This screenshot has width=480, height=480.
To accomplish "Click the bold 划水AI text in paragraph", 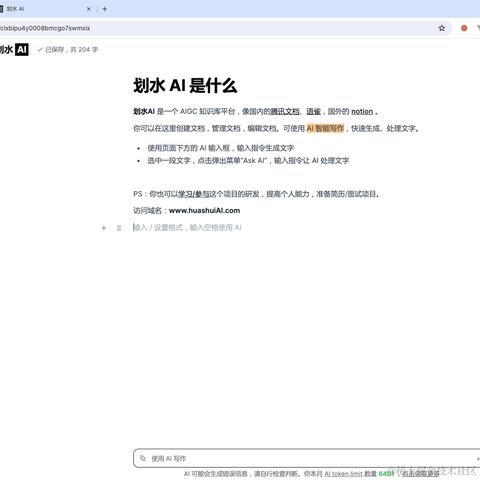I will click(144, 111).
